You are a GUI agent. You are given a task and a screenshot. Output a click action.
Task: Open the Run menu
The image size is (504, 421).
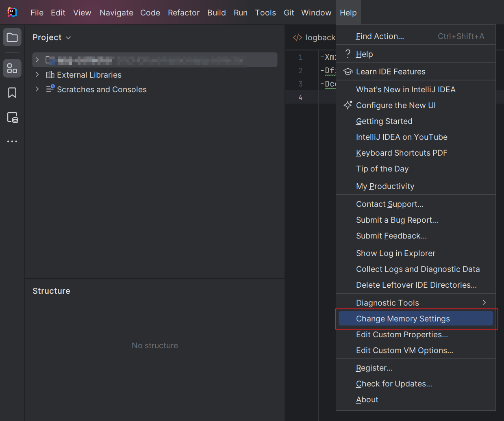[x=241, y=13]
